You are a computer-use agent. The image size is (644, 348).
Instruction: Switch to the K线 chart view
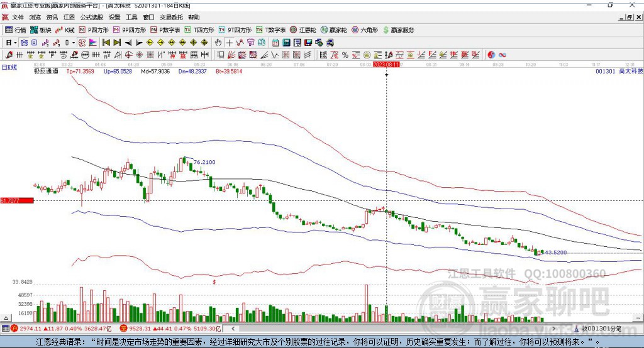point(65,30)
